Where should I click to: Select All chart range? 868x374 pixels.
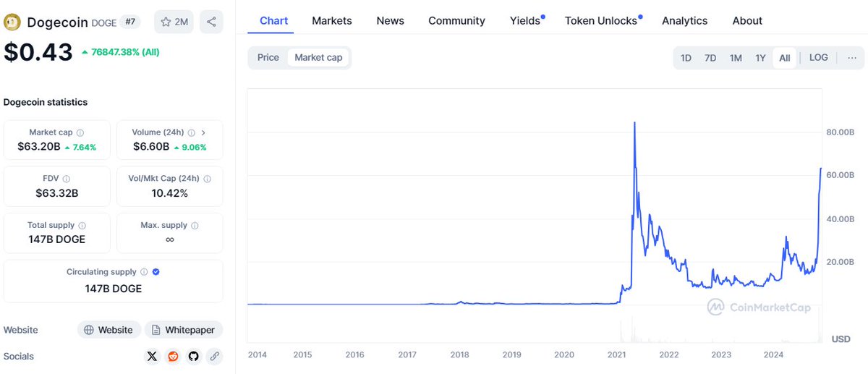click(x=785, y=58)
